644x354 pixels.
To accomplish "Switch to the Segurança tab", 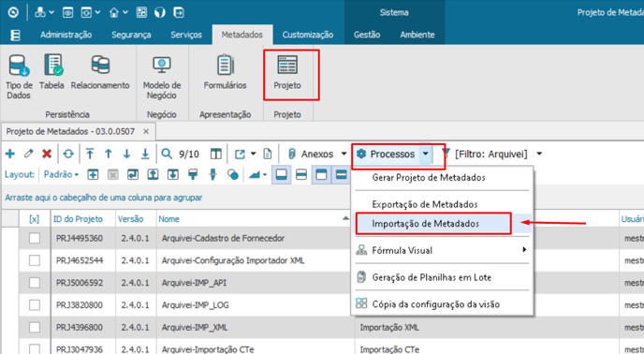I will tap(131, 35).
